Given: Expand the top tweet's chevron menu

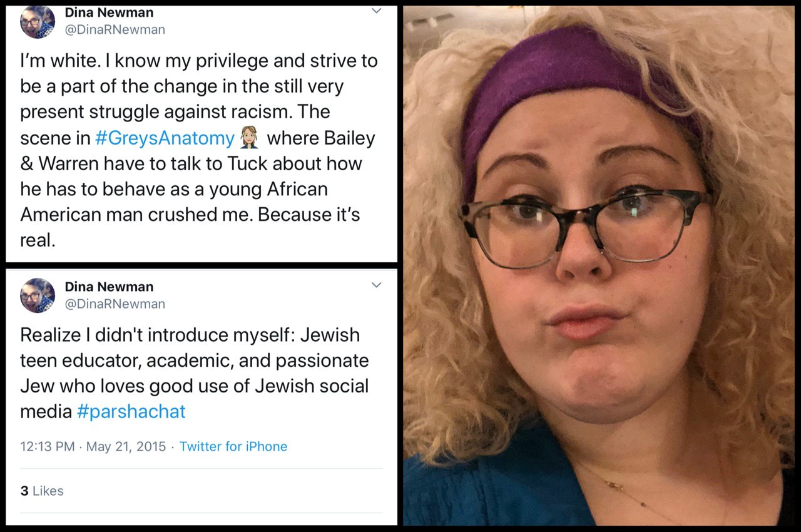Looking at the screenshot, I should tap(376, 11).
